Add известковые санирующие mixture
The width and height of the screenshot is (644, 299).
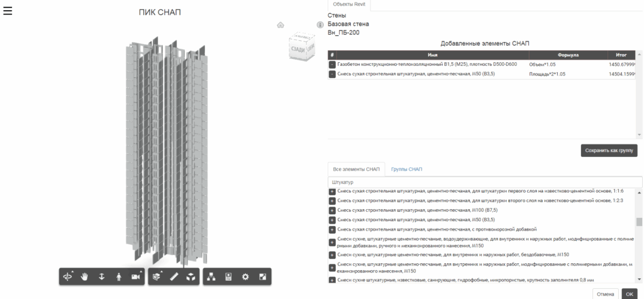click(332, 280)
